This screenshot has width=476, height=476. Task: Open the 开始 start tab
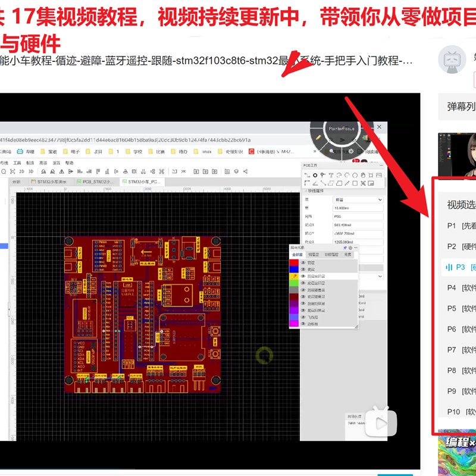tap(16, 181)
